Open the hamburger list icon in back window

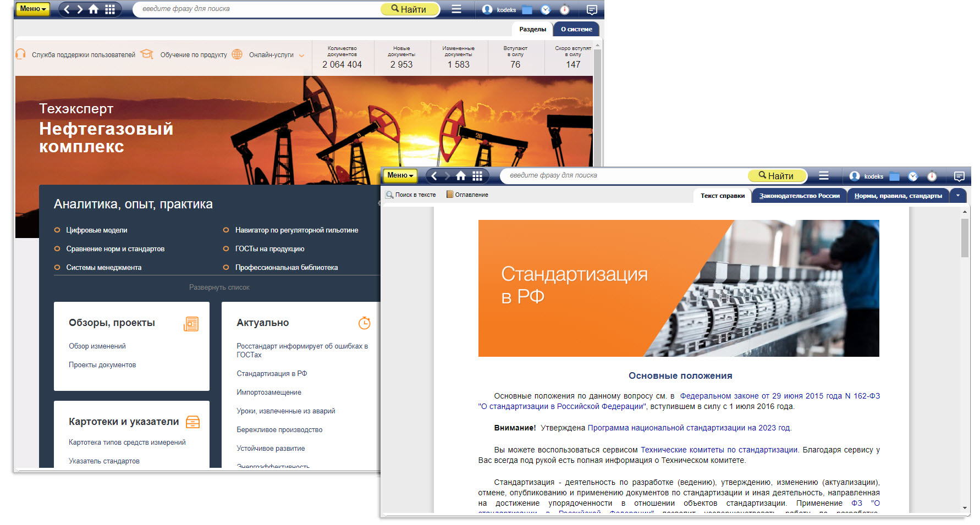(x=456, y=9)
